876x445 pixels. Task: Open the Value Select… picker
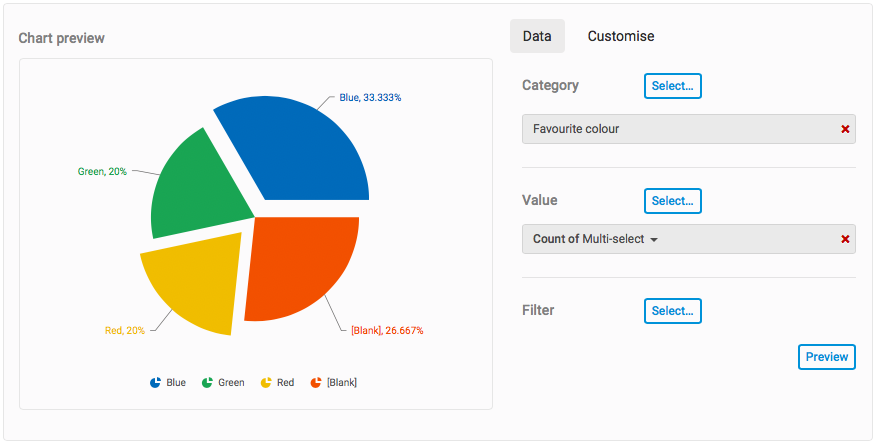pos(672,201)
